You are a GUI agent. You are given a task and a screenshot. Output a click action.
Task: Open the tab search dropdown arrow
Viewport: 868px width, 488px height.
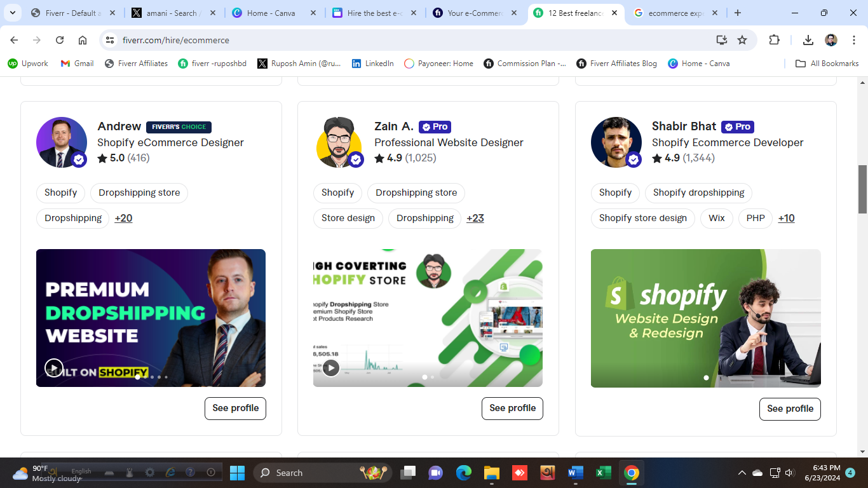[12, 13]
